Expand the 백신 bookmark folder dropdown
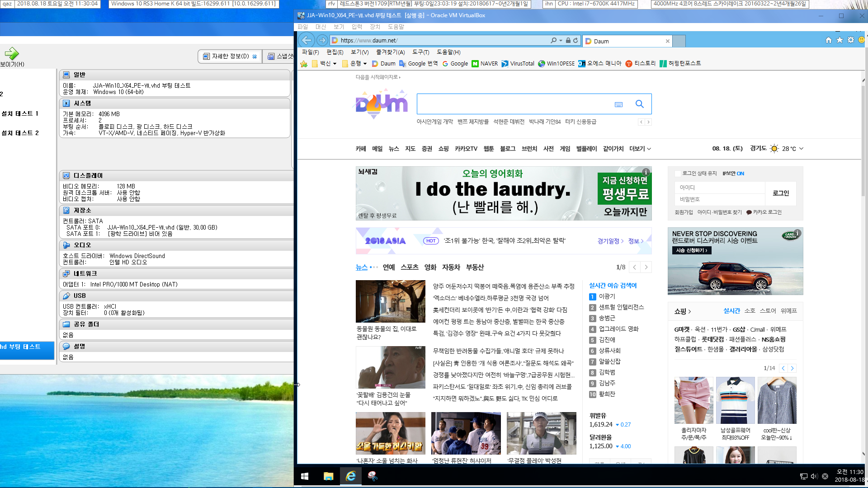 tap(335, 64)
